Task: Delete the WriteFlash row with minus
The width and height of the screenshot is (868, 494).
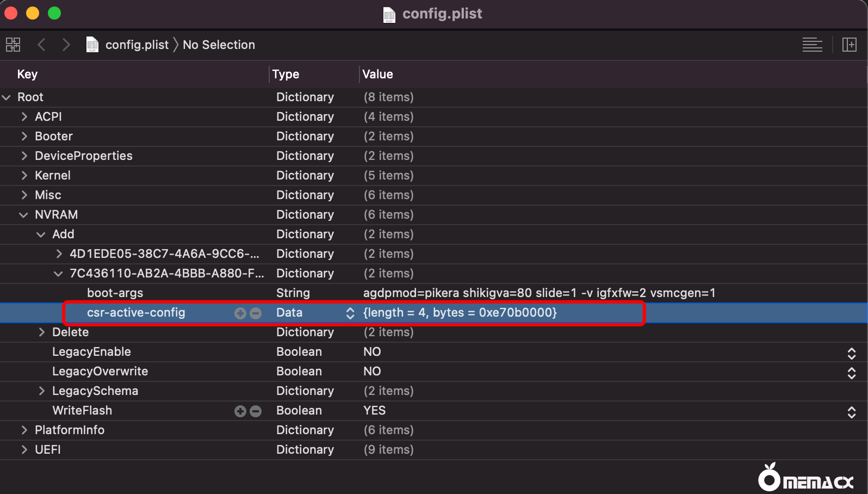Action: point(256,411)
